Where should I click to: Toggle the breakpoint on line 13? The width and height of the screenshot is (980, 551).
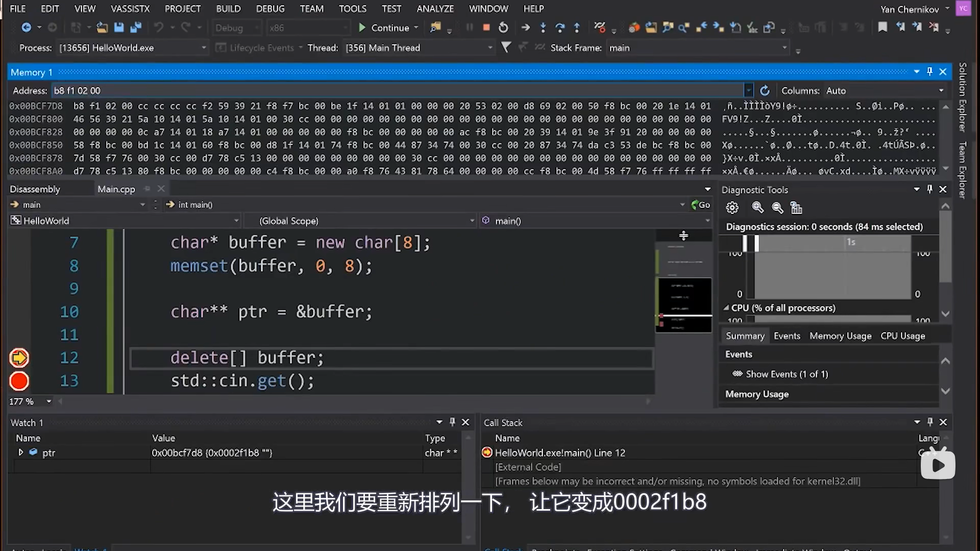(19, 381)
